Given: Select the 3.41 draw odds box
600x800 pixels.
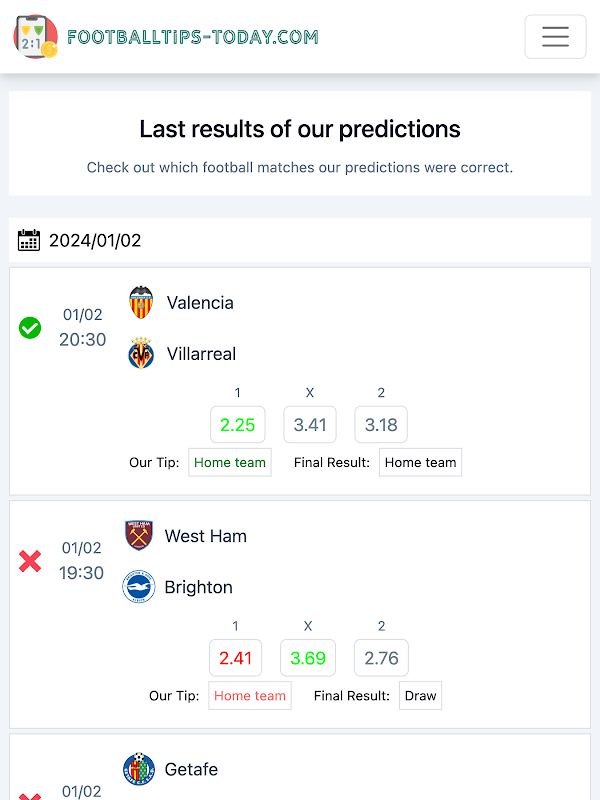Looking at the screenshot, I should (310, 425).
